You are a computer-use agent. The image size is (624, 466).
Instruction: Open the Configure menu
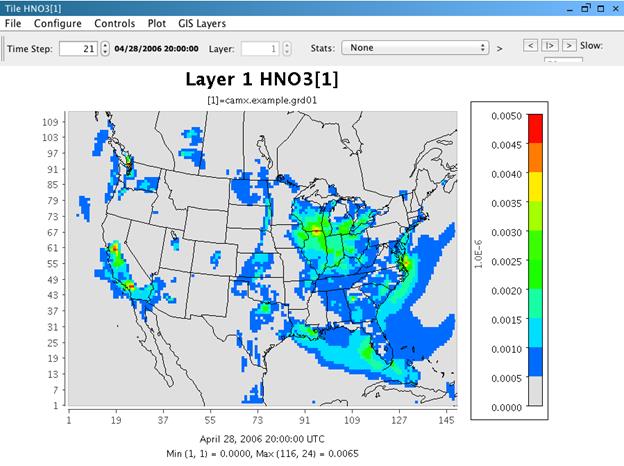tap(58, 23)
